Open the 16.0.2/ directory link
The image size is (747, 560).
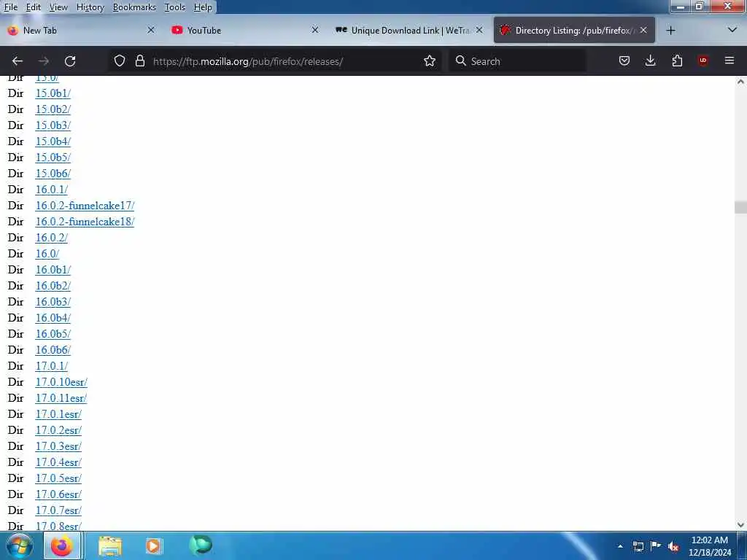52,238
